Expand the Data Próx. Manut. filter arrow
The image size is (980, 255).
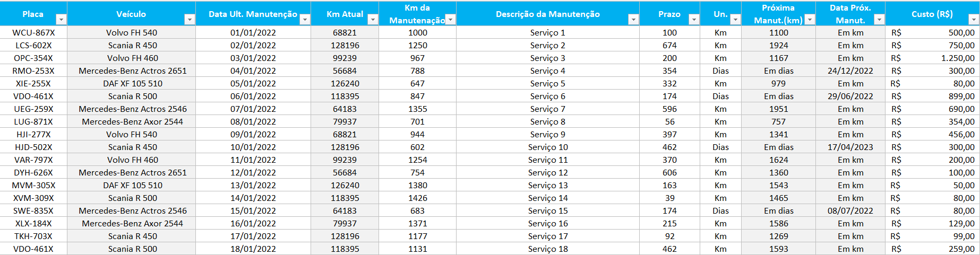879,20
